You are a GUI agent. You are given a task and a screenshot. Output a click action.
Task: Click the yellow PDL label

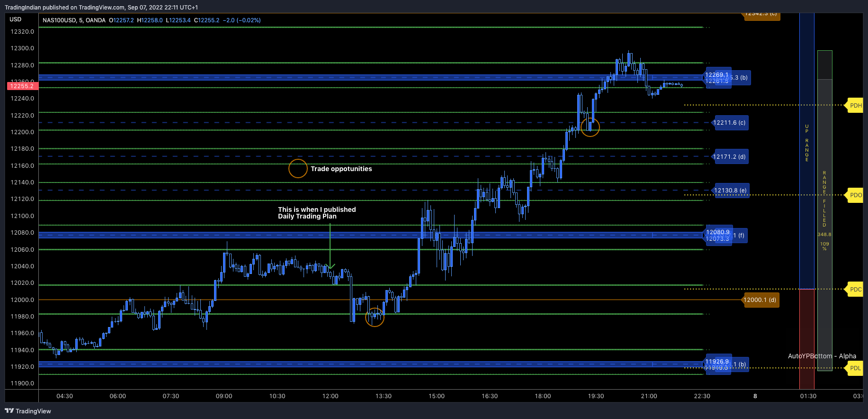(x=855, y=368)
